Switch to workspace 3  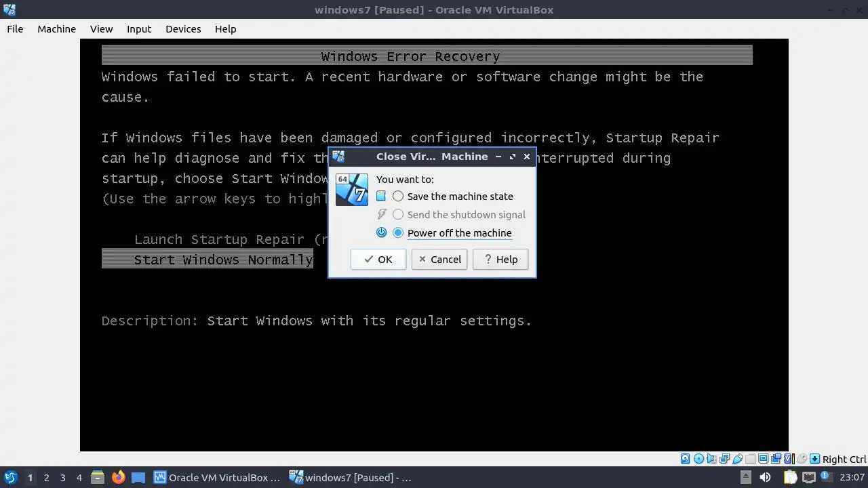pyautogui.click(x=62, y=477)
